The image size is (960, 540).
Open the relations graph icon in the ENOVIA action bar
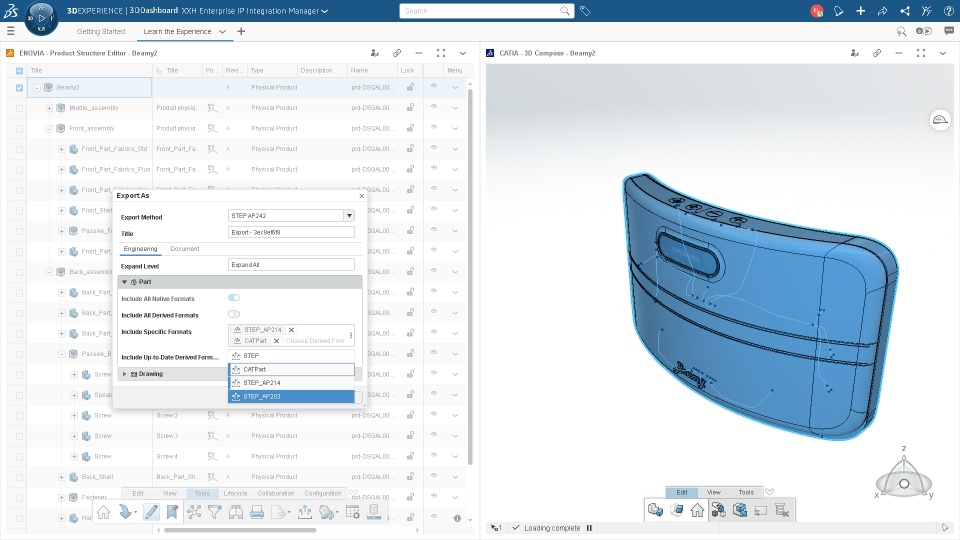click(x=194, y=512)
